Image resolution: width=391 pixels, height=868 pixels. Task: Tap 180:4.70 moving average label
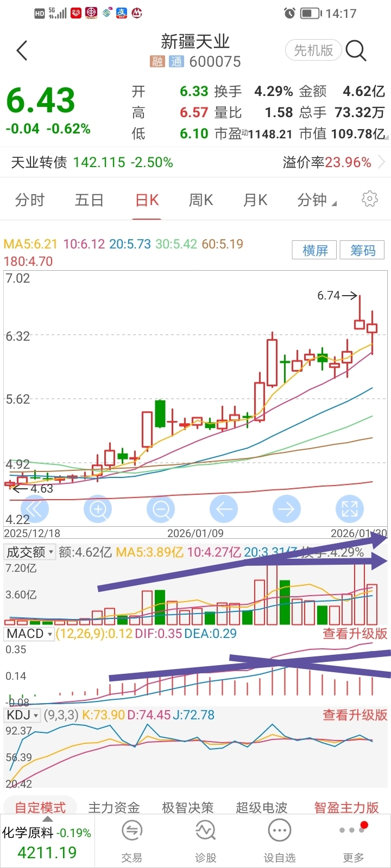click(x=28, y=261)
